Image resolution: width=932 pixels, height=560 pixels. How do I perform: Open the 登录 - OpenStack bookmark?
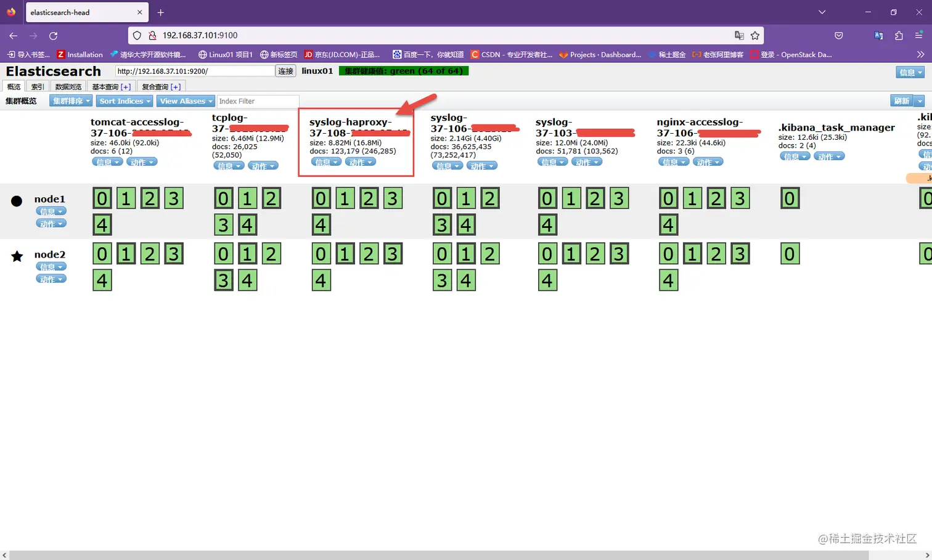(791, 54)
